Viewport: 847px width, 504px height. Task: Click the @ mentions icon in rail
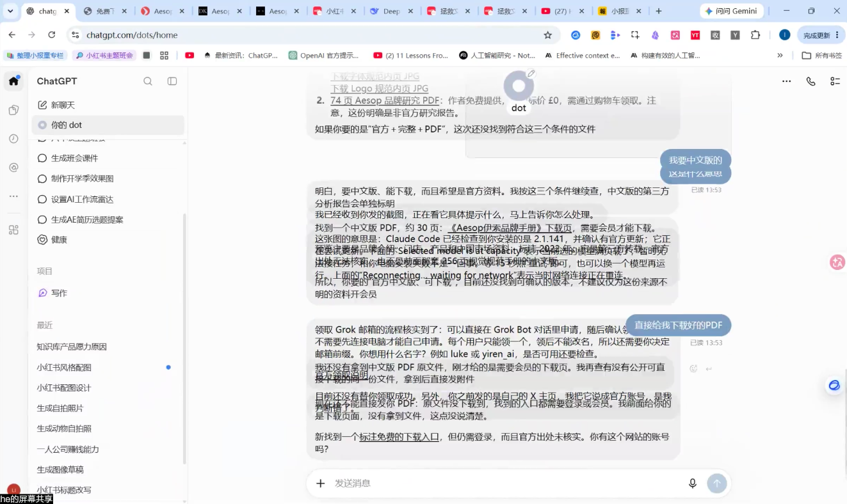click(x=13, y=168)
